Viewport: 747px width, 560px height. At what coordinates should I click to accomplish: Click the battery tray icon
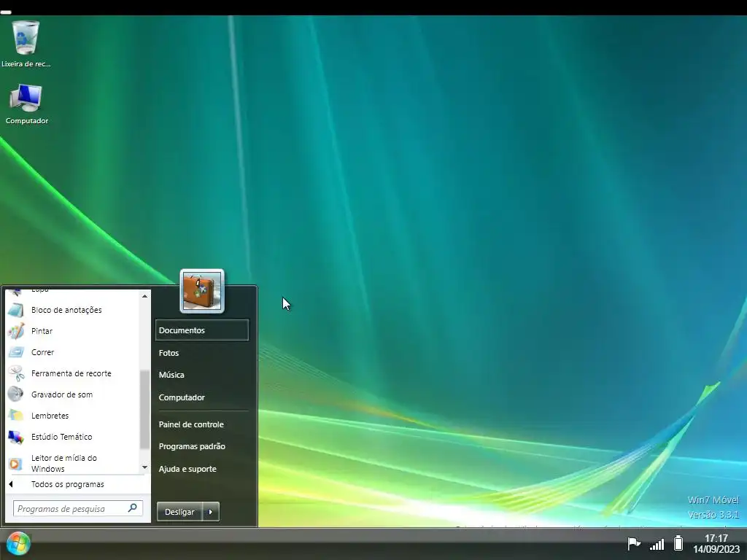(x=678, y=542)
